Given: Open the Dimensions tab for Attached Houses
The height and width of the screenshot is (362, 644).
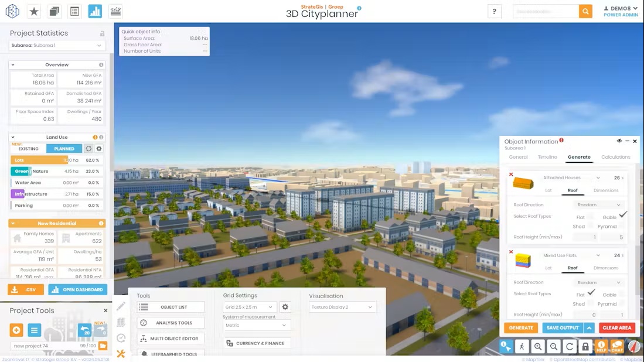Looking at the screenshot, I should (605, 190).
